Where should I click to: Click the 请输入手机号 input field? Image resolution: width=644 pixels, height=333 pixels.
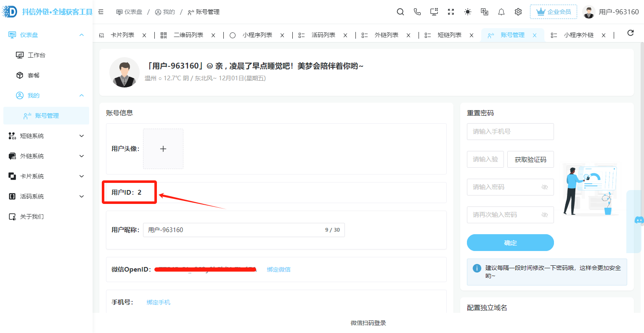coord(510,132)
